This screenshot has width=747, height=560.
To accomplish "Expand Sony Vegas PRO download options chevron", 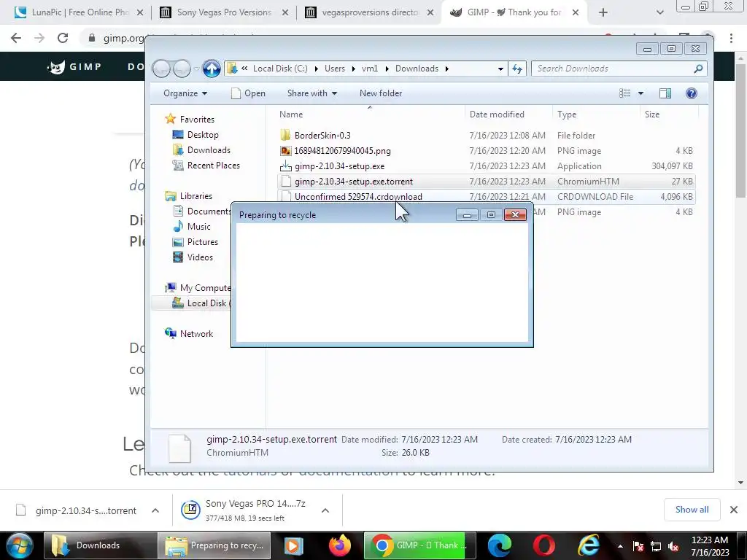I will pyautogui.click(x=325, y=510).
